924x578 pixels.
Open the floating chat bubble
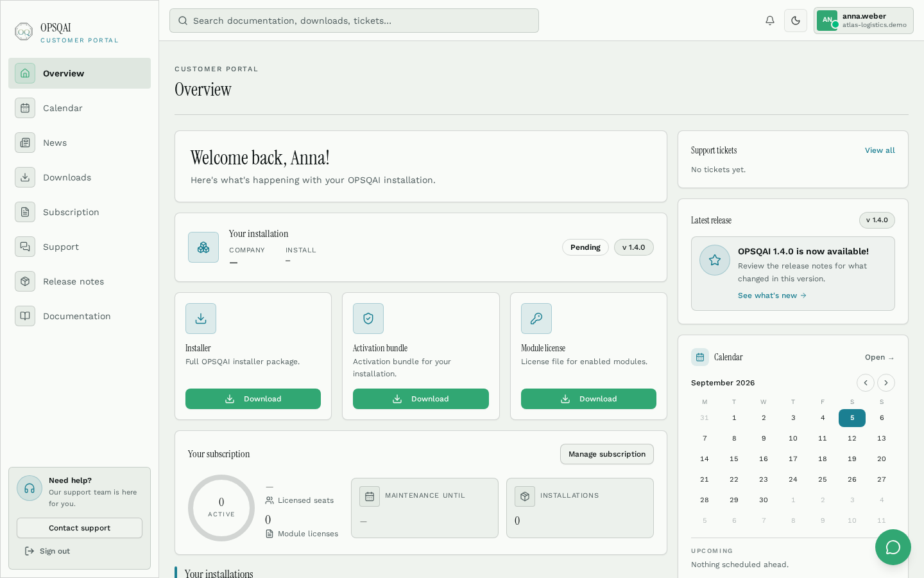point(893,547)
